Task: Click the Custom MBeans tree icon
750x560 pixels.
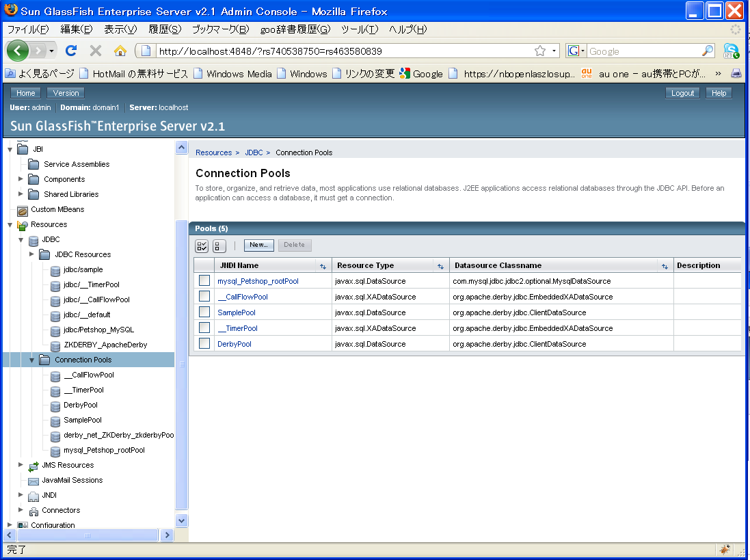Action: (23, 211)
